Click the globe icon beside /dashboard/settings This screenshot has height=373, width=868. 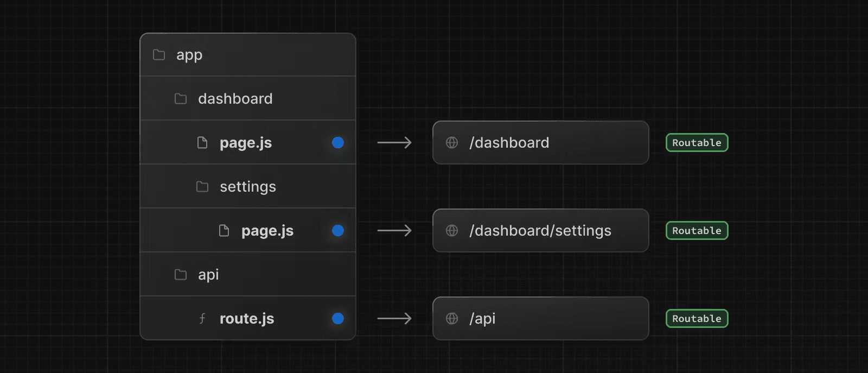tap(452, 231)
